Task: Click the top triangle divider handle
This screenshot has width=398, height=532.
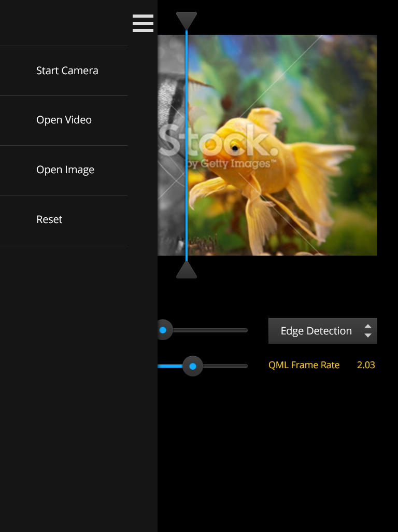Action: point(187,21)
